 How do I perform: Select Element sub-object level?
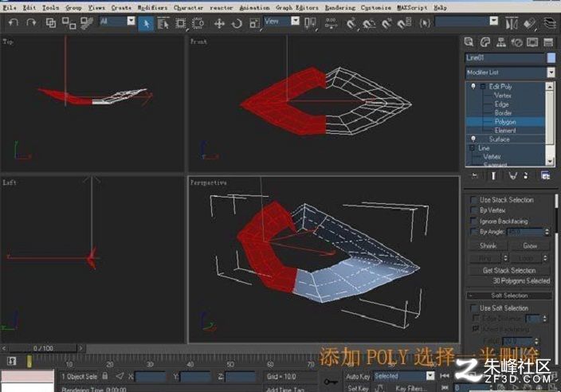(x=505, y=131)
